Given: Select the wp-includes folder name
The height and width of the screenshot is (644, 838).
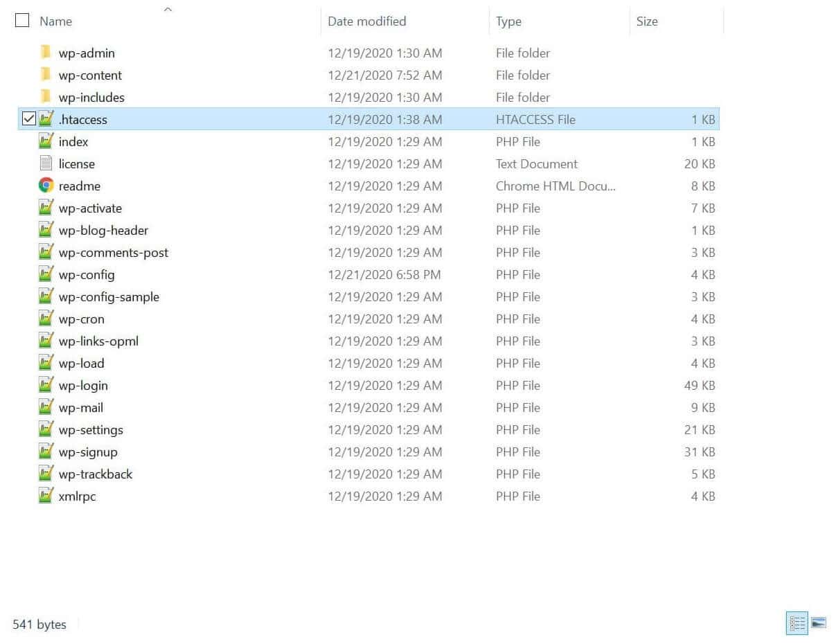Looking at the screenshot, I should pos(91,98).
